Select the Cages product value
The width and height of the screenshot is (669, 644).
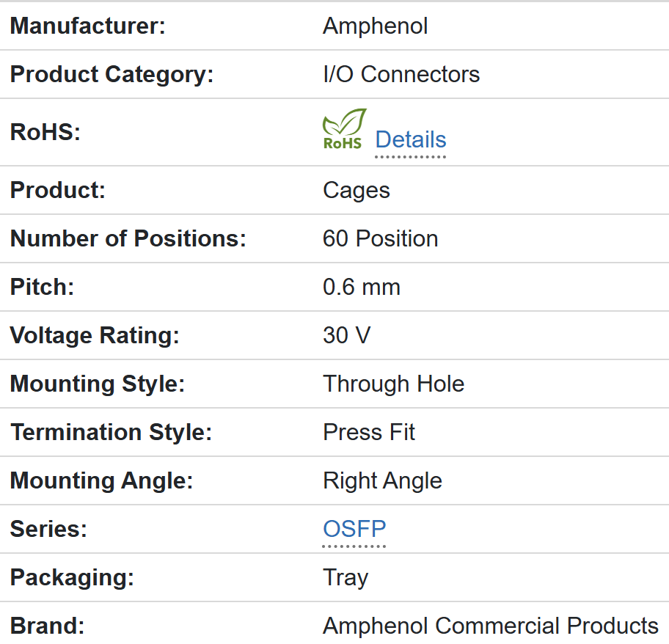tap(356, 190)
